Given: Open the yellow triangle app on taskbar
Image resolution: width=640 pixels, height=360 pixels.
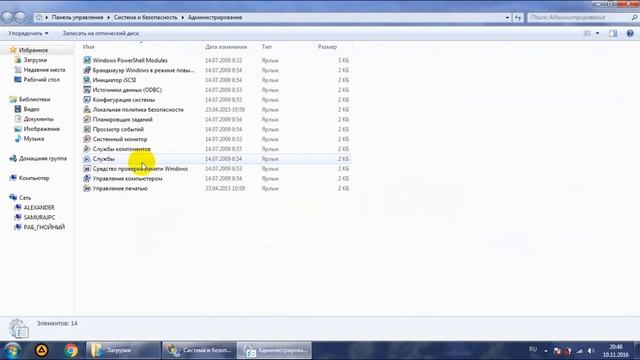Looking at the screenshot, I should (x=41, y=351).
